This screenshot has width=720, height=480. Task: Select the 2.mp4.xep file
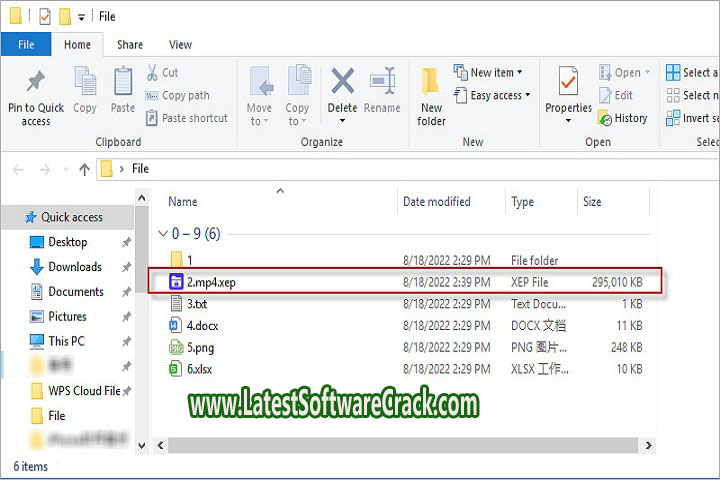pos(210,282)
